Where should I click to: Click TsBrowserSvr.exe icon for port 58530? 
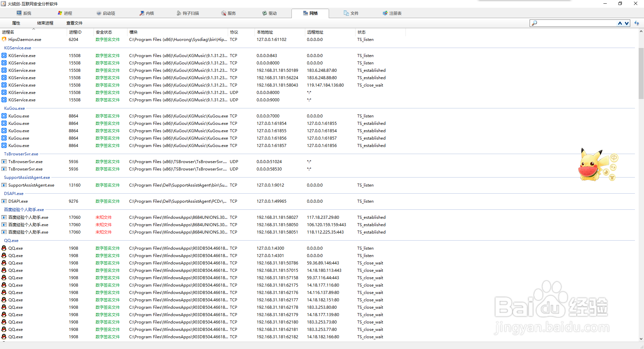[x=4, y=169]
